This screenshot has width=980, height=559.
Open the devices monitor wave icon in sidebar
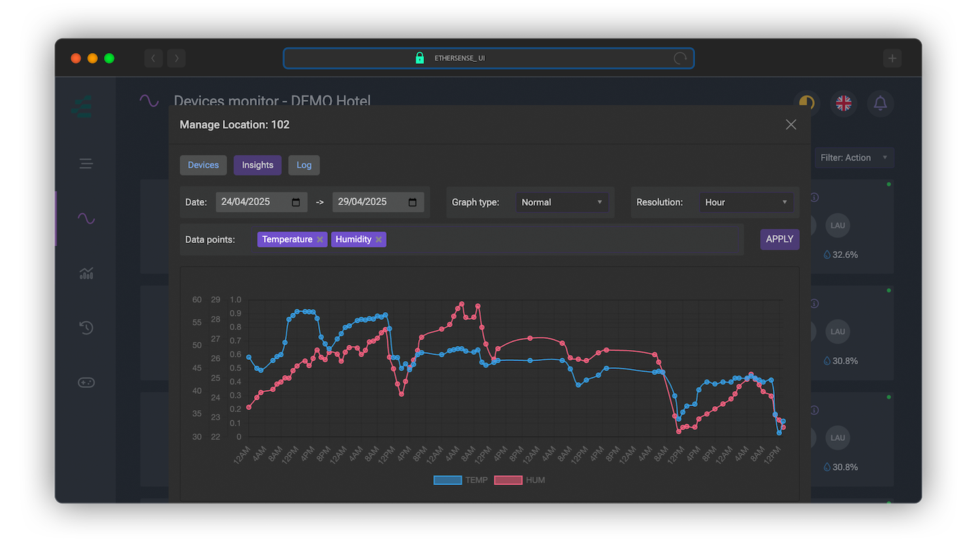(x=86, y=219)
